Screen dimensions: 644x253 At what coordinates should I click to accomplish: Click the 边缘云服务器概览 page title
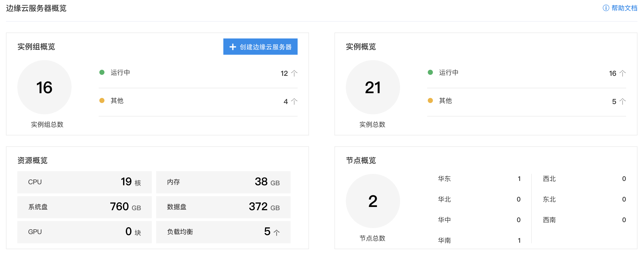36,8
